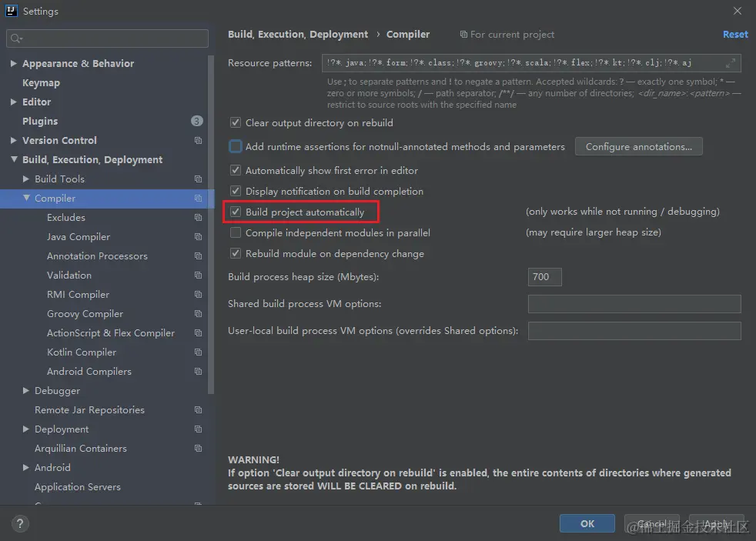The width and height of the screenshot is (756, 541).
Task: Click the IntelliJ logo in title bar
Action: [x=11, y=11]
